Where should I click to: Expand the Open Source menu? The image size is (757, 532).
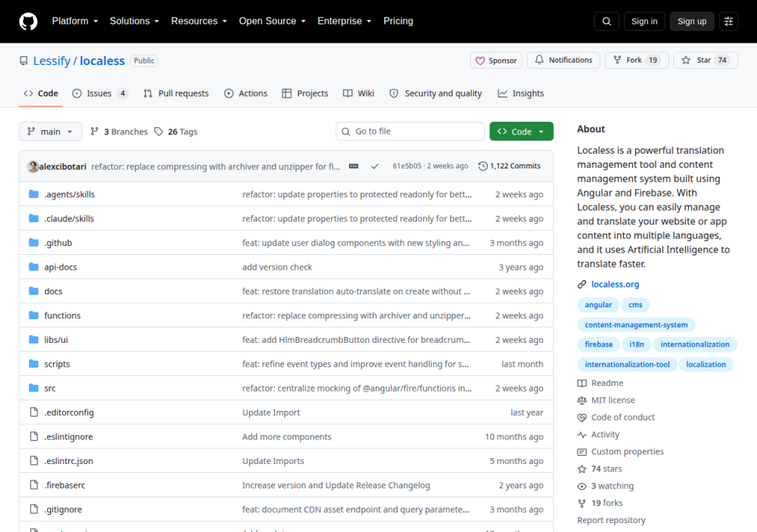click(x=272, y=21)
